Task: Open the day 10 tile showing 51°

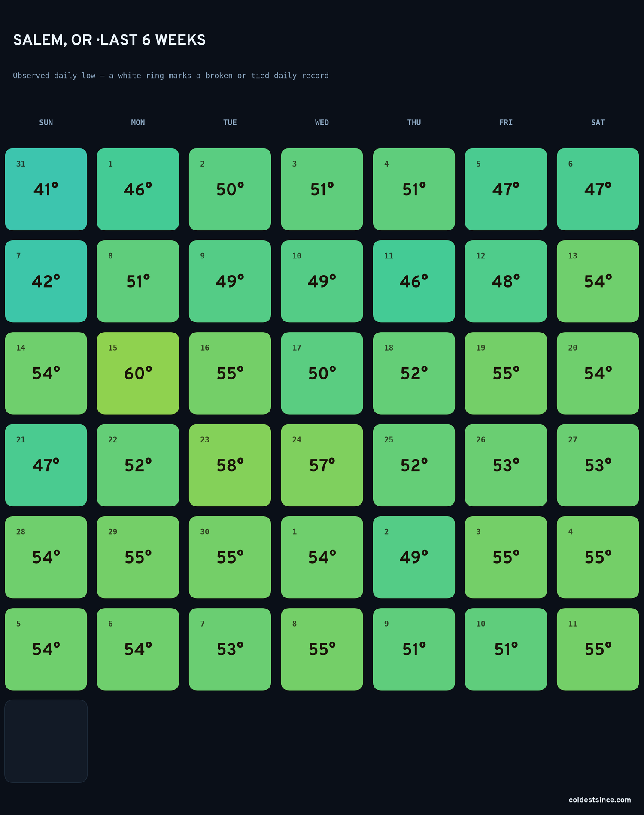Action: (506, 649)
